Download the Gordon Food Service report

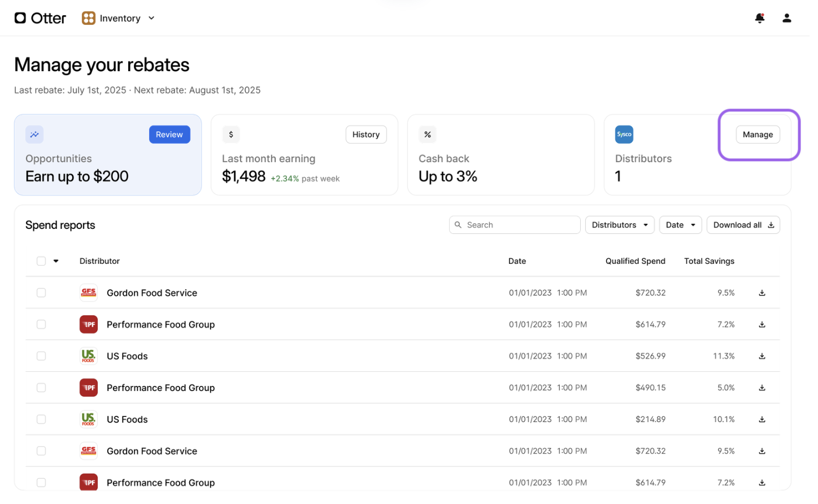pos(762,293)
